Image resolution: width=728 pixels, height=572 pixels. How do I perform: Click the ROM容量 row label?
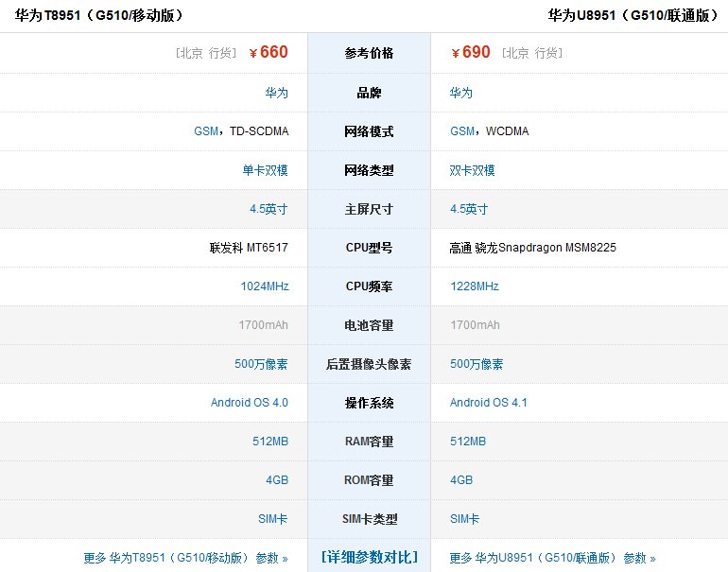pyautogui.click(x=369, y=480)
